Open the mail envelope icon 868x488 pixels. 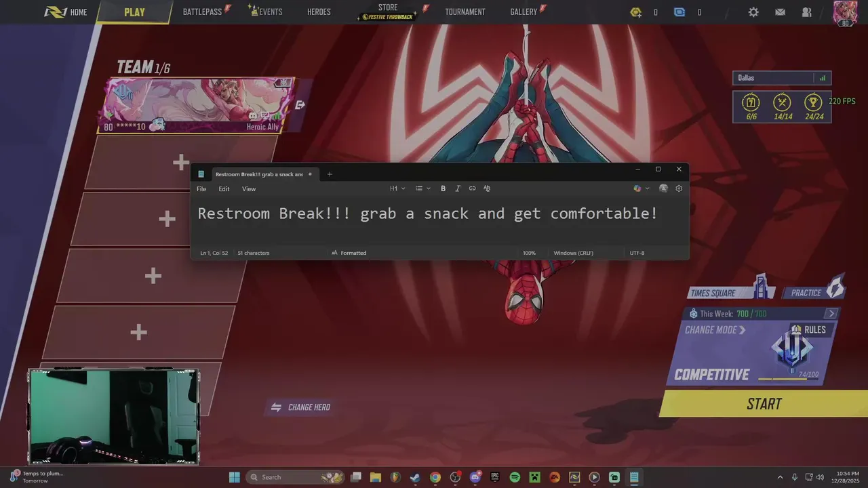point(780,12)
